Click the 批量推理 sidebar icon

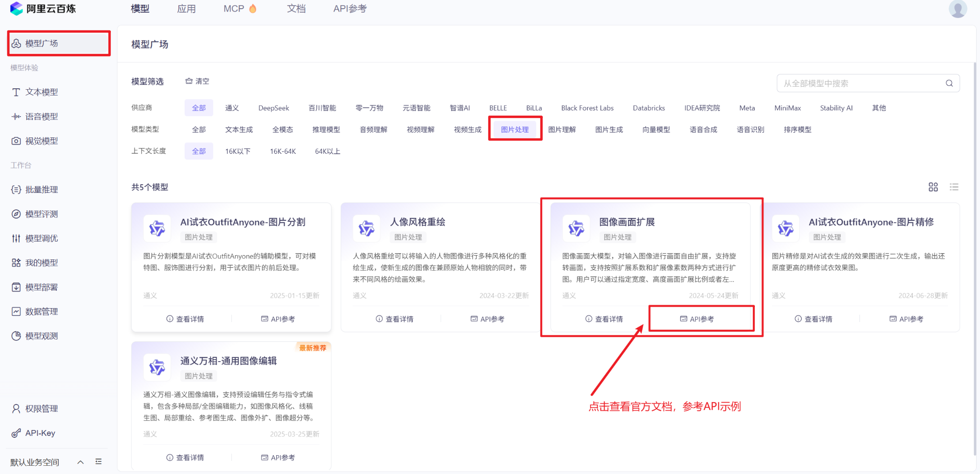[x=16, y=190]
